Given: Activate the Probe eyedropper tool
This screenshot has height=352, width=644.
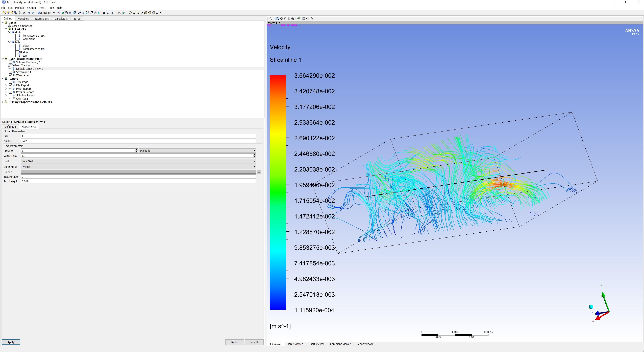Looking at the screenshot, I should [142, 13].
